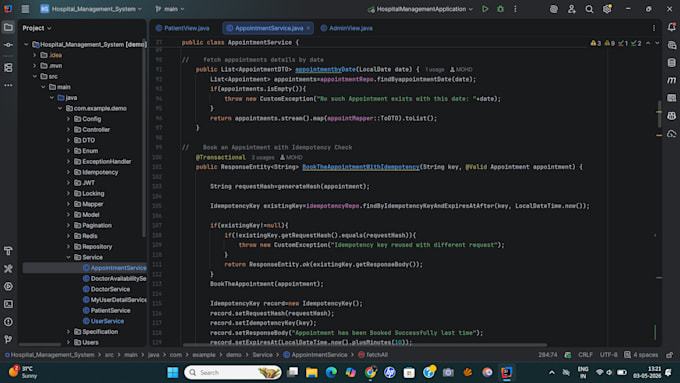Open editor tabs options three-dot menu
Screen dimensions: 680x383
tap(654, 28)
